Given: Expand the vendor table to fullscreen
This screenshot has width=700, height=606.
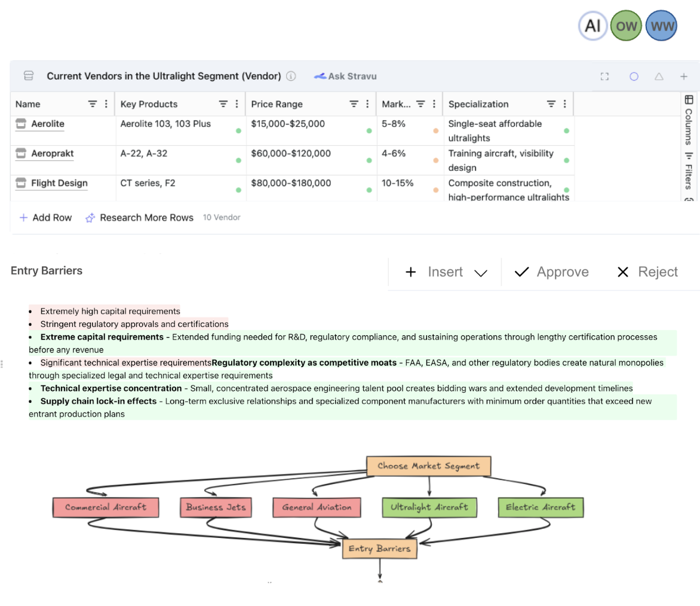Looking at the screenshot, I should (604, 76).
